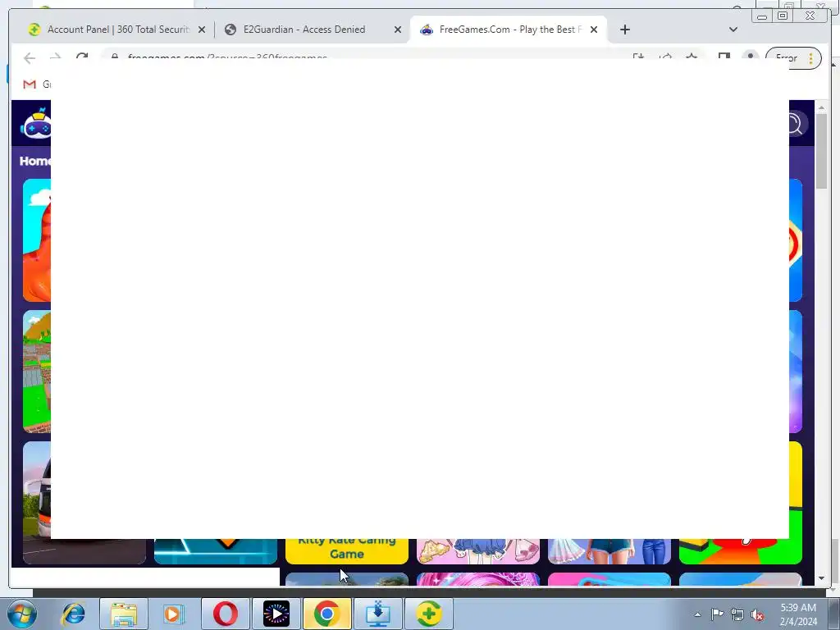This screenshot has height=630, width=840.
Task: Select the FreeGames.Com tab
Action: coord(508,30)
